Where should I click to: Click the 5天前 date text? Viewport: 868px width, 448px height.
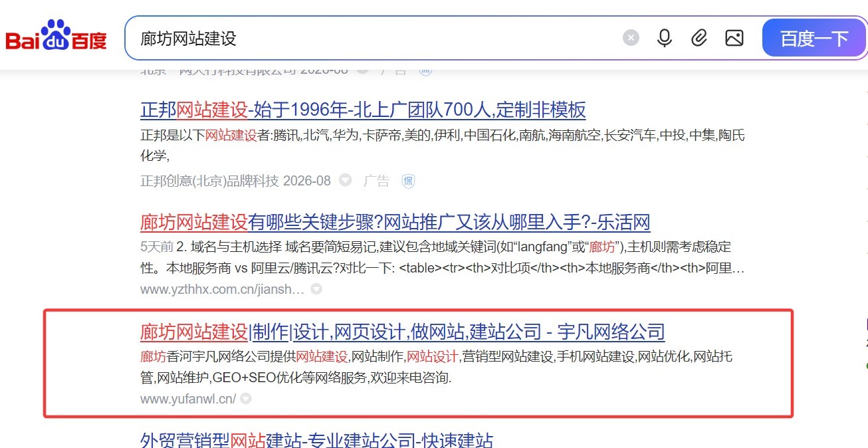click(x=157, y=247)
